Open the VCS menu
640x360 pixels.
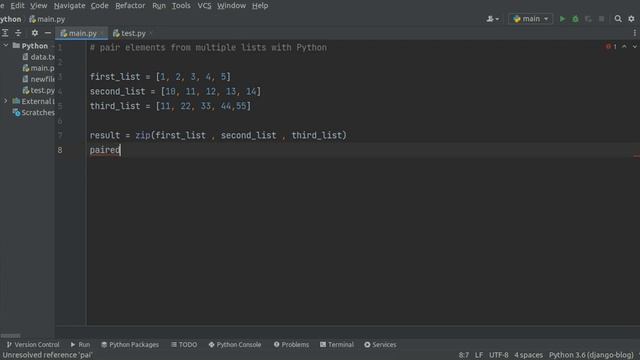pos(204,6)
